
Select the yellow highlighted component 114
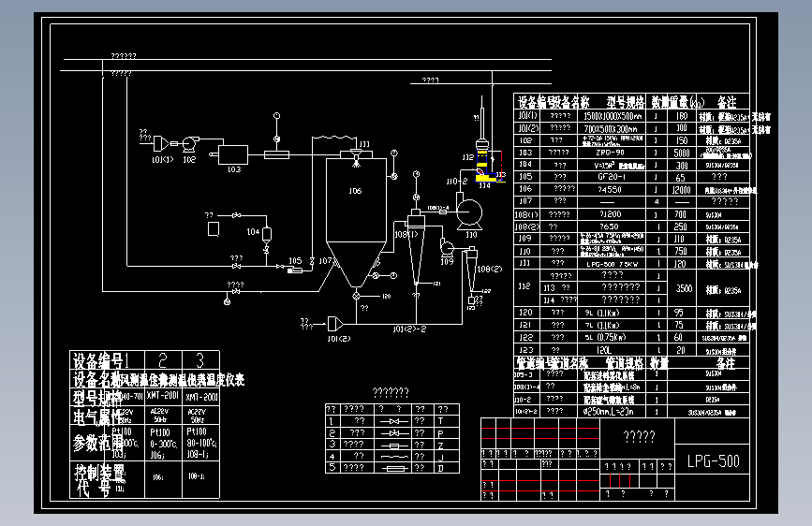[486, 178]
